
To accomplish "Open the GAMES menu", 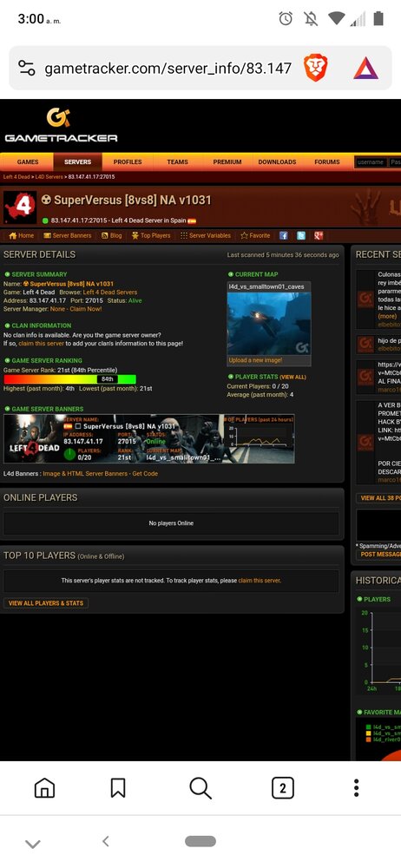I will pyautogui.click(x=28, y=162).
